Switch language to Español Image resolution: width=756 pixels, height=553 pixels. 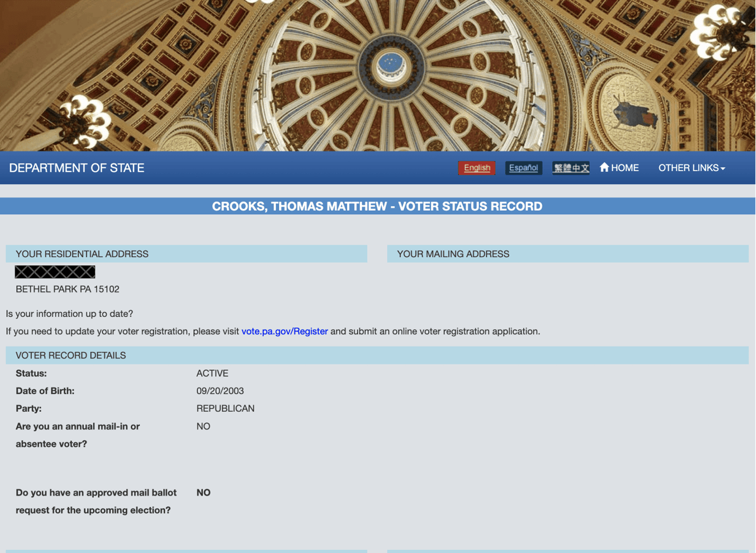[523, 168]
